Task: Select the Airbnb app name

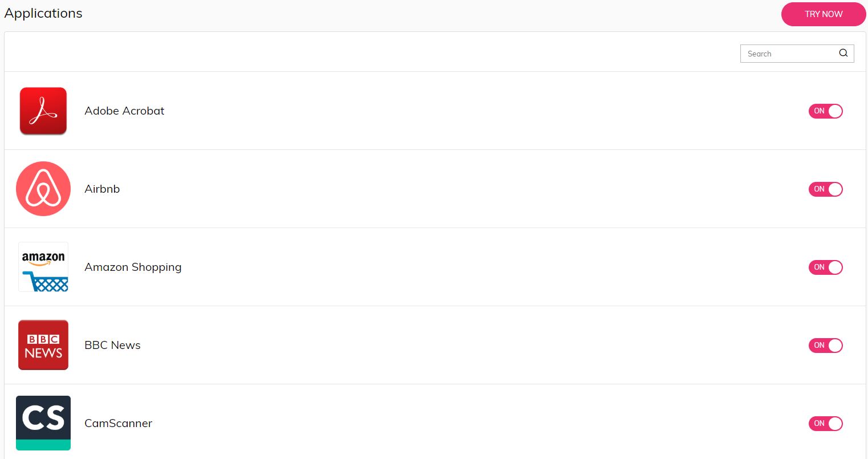Action: click(102, 189)
